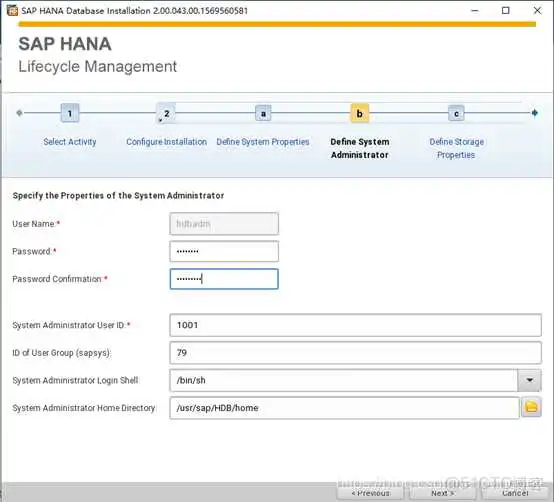
Task: Go to Define Storage Properties step
Action: pyautogui.click(x=456, y=148)
